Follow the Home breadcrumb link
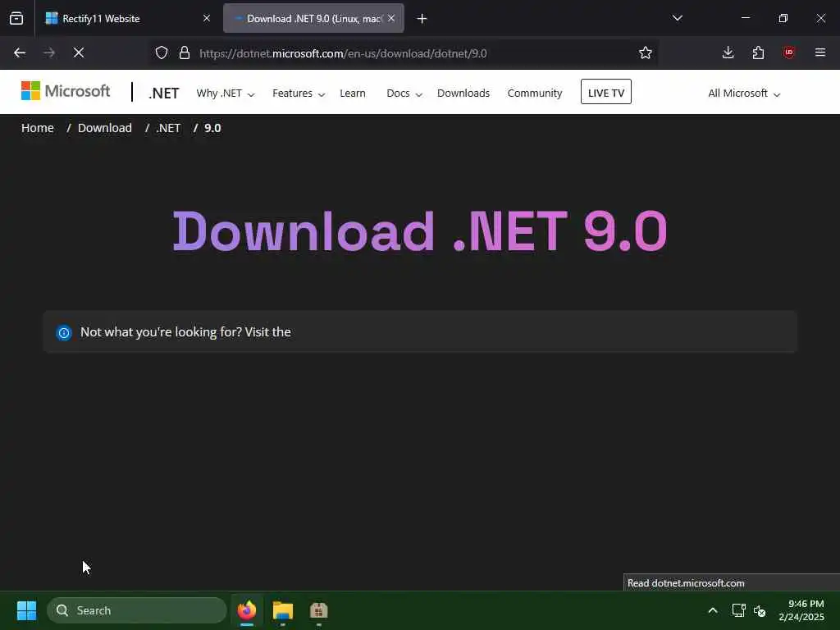This screenshot has height=630, width=840. pos(38,128)
